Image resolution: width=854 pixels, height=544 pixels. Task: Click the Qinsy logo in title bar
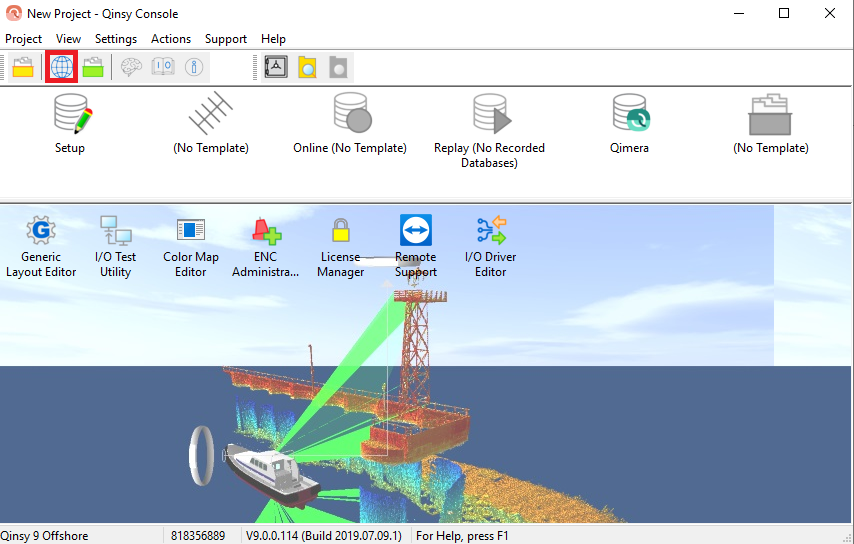coord(14,13)
